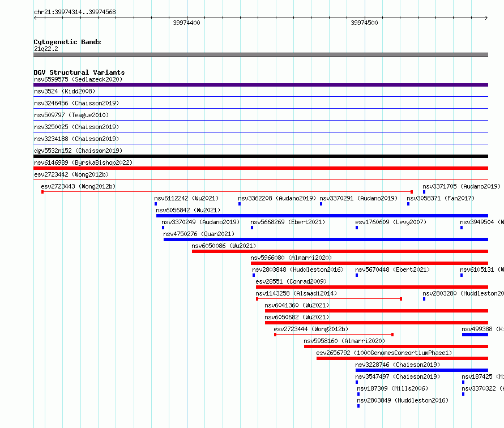Click the small blue nsv3362208 marker
Screen dimensions: 504x428
pos(240,204)
